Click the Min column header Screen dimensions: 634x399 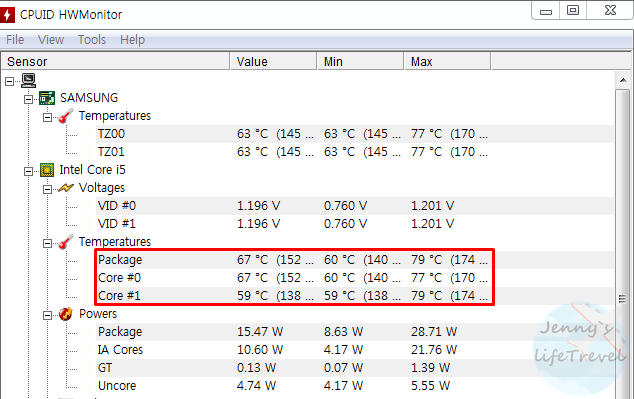[361, 61]
